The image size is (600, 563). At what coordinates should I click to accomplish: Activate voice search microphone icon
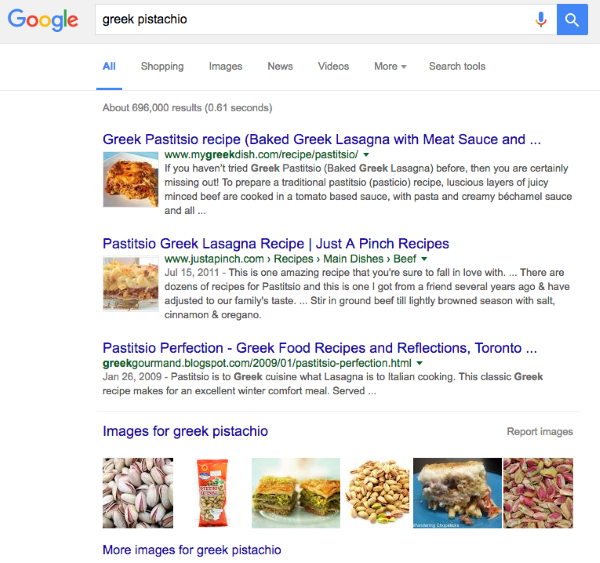pos(541,20)
